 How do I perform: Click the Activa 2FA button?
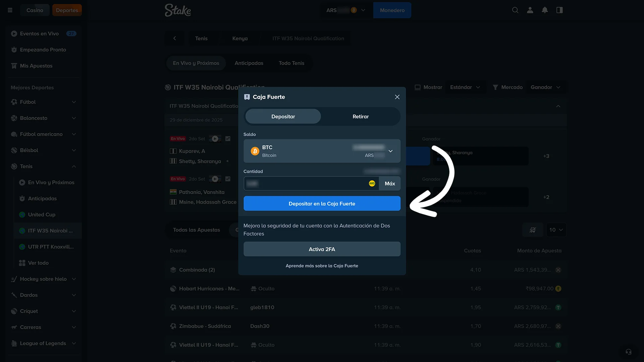coord(322,249)
